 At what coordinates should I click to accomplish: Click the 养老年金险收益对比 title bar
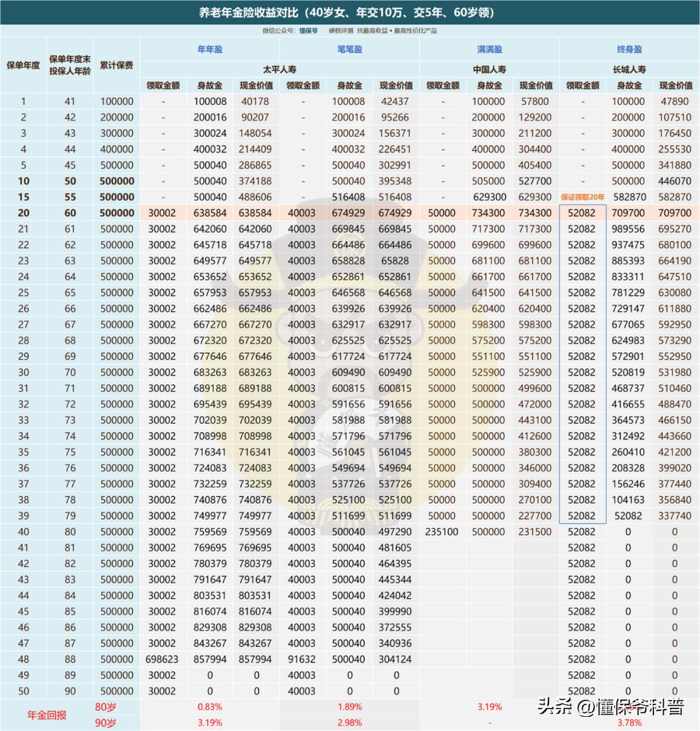(350, 10)
